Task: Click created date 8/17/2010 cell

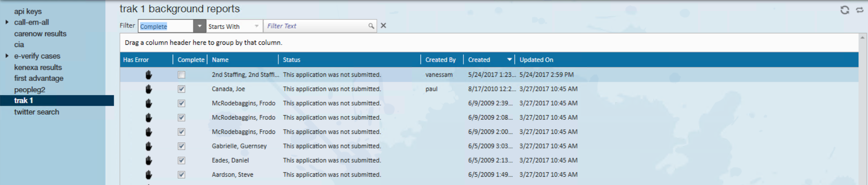Action: 492,89
